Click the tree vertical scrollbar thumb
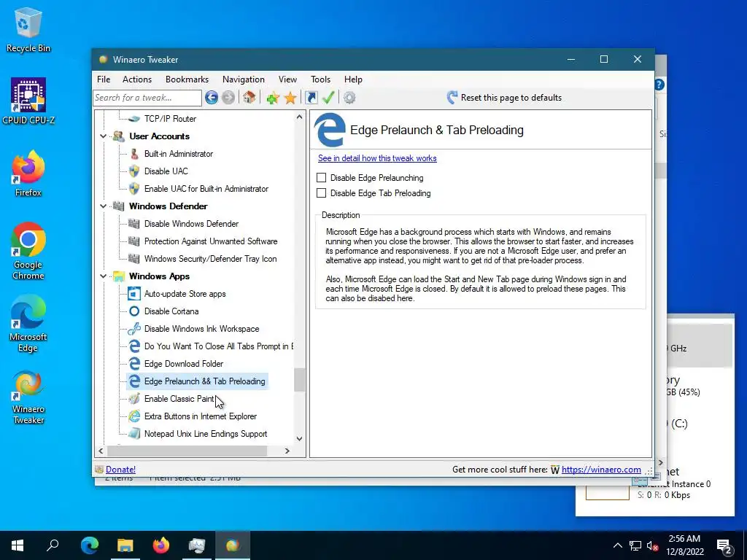 pos(299,379)
